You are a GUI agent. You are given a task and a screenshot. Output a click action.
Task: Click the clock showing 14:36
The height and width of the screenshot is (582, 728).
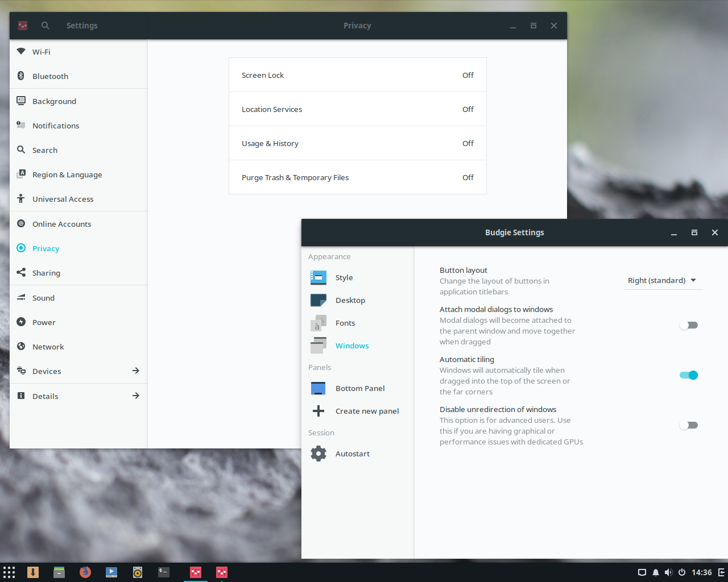click(701, 572)
